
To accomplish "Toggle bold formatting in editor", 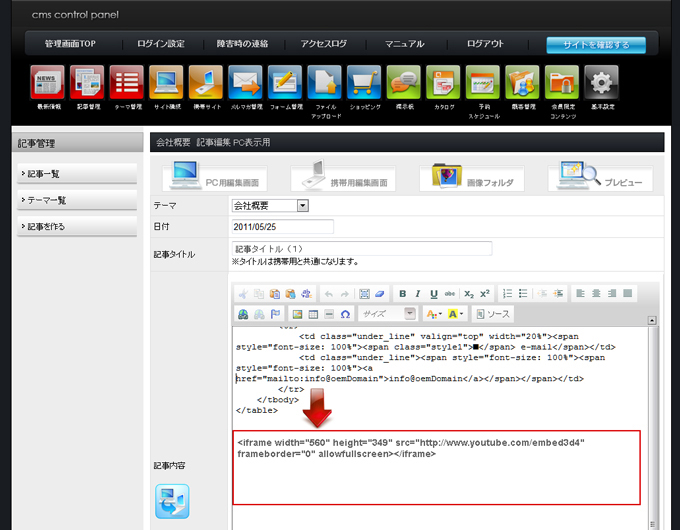I will click(x=402, y=294).
